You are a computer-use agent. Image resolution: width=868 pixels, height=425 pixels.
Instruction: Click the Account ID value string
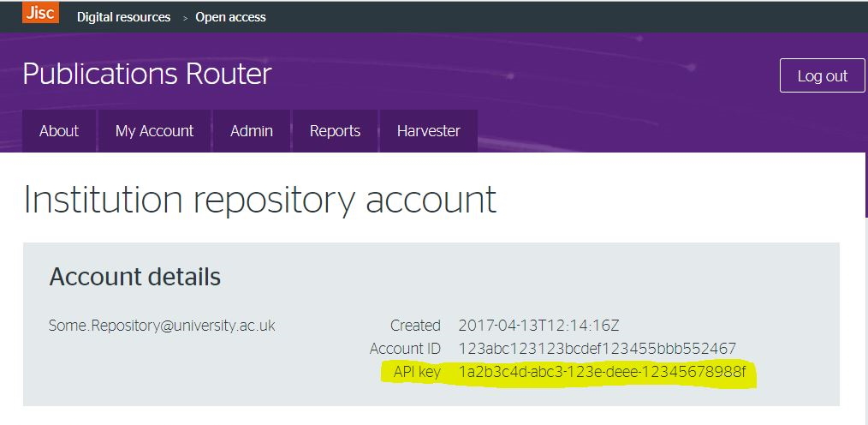tap(597, 349)
